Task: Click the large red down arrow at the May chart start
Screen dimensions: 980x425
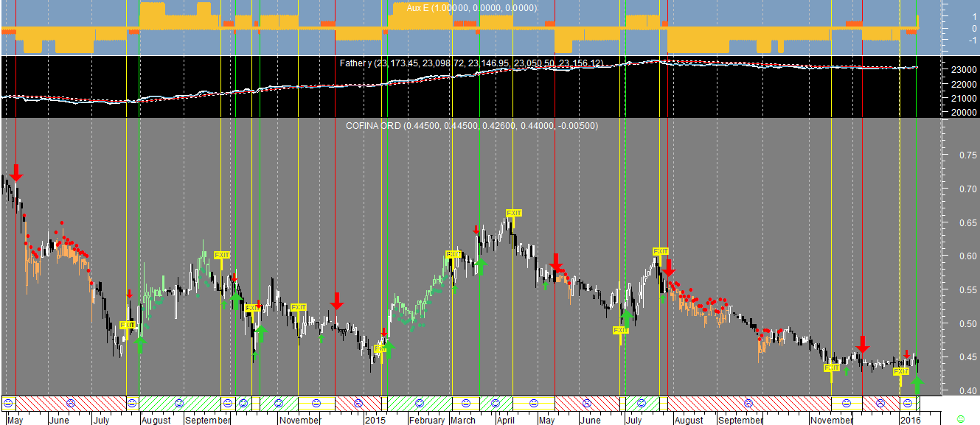Action: tap(16, 174)
